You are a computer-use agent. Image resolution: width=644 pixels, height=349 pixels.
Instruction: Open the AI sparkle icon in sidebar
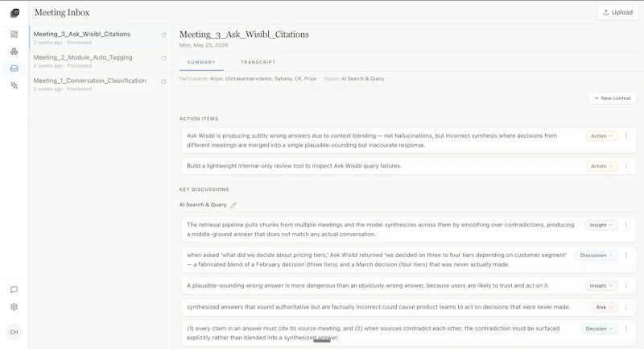click(x=14, y=85)
